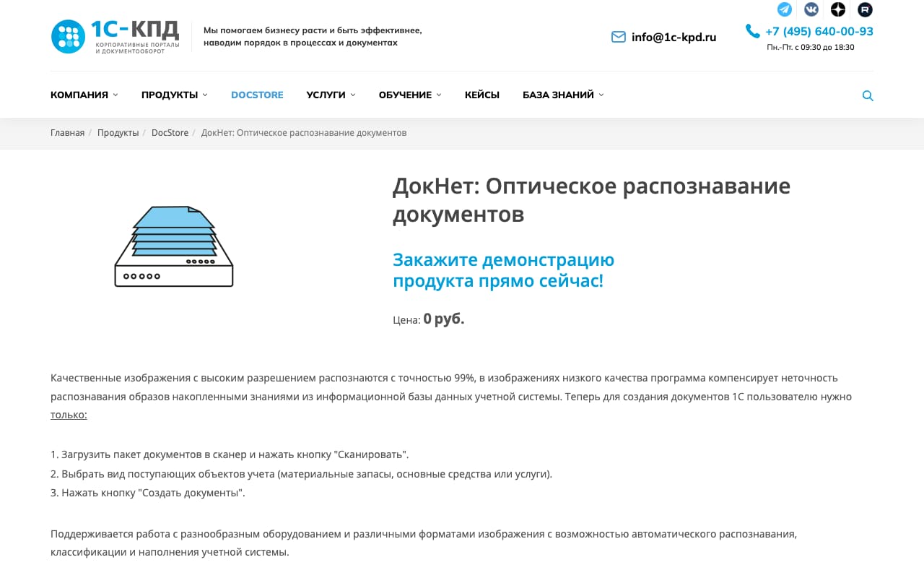Viewport: 924px width, 578px height.
Task: Expand the УСЛУГИ menu chevron
Action: [353, 95]
